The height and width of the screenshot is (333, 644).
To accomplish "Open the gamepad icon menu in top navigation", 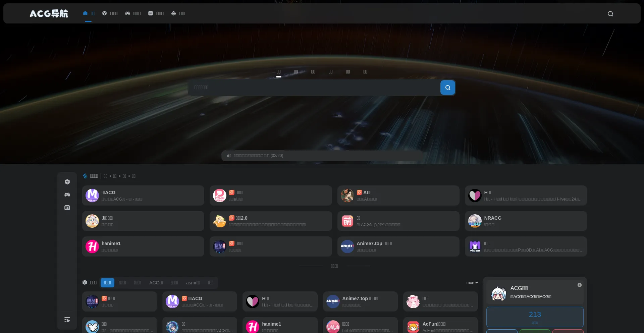I will [133, 13].
